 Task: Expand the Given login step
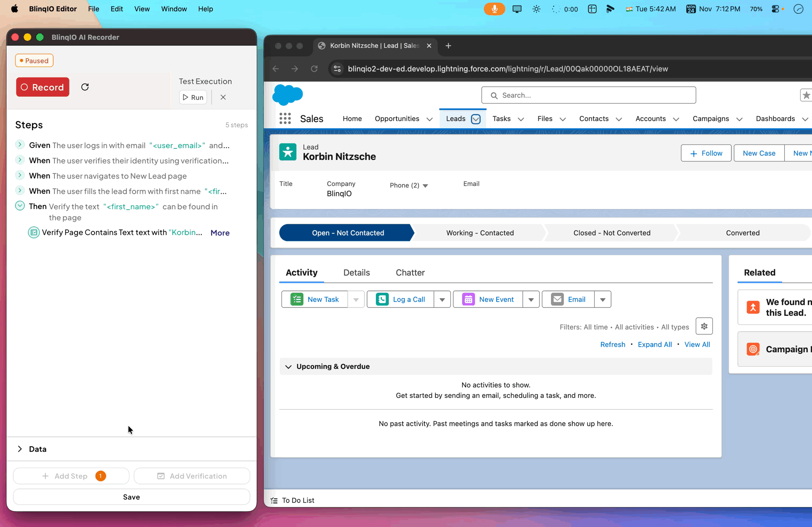click(20, 144)
